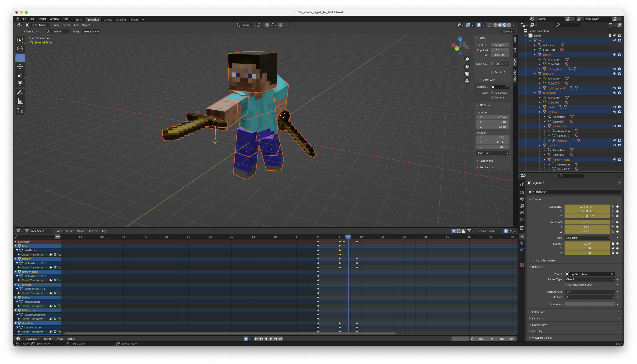
Task: Select the Rotate tool in the viewport toolbar
Action: pos(20,67)
